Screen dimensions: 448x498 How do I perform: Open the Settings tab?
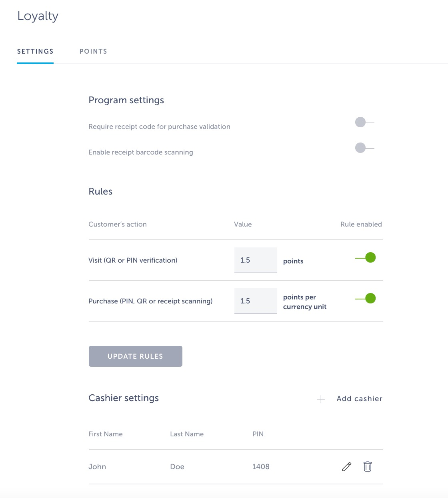(x=35, y=52)
